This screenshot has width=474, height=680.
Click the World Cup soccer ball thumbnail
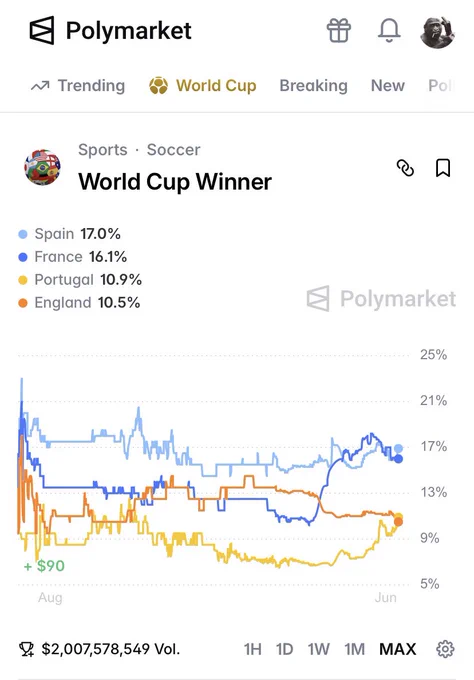pos(42,167)
